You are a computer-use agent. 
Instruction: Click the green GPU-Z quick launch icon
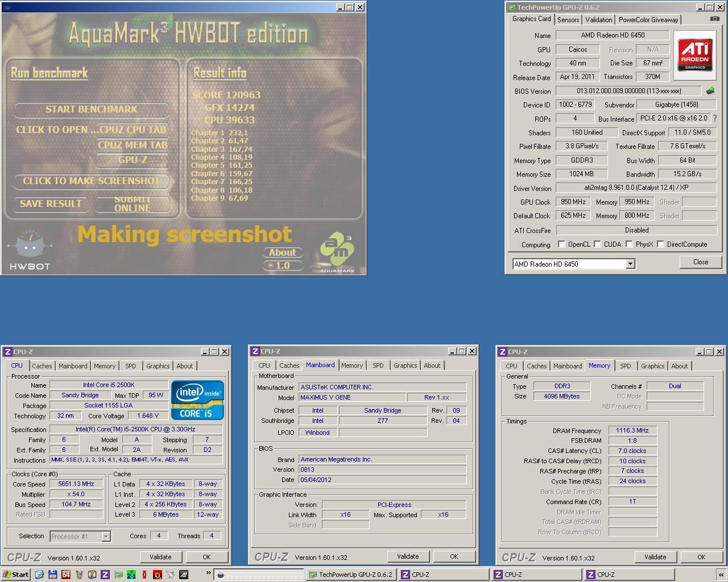tap(118, 575)
